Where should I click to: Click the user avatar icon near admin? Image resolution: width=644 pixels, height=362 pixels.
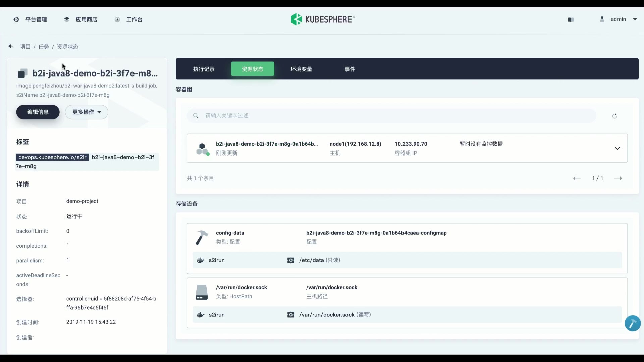602,19
